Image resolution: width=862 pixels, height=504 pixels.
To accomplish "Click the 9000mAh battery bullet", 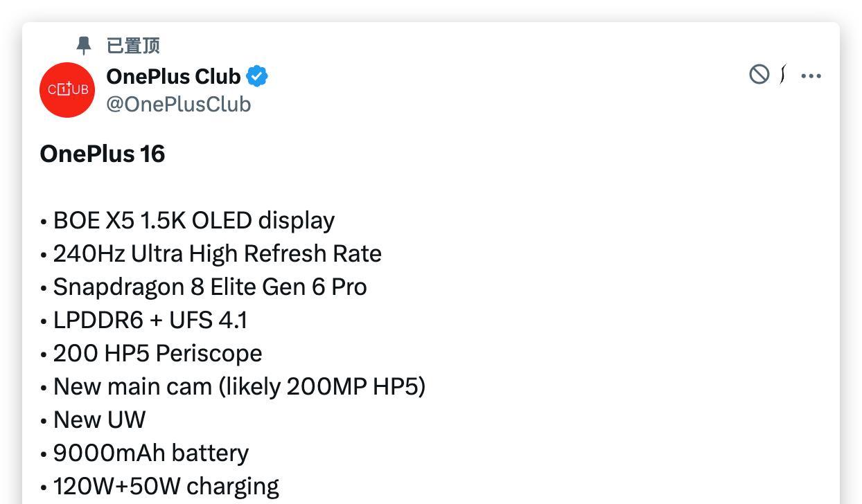I will (150, 453).
